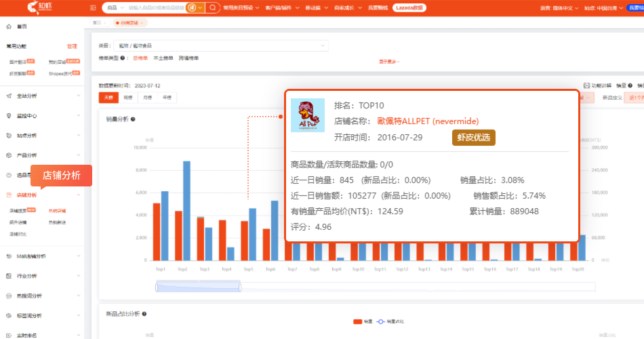Image resolution: width=644 pixels, height=339 pixels.
Task: Click the 我要赚钱 link
Action: 378,8
